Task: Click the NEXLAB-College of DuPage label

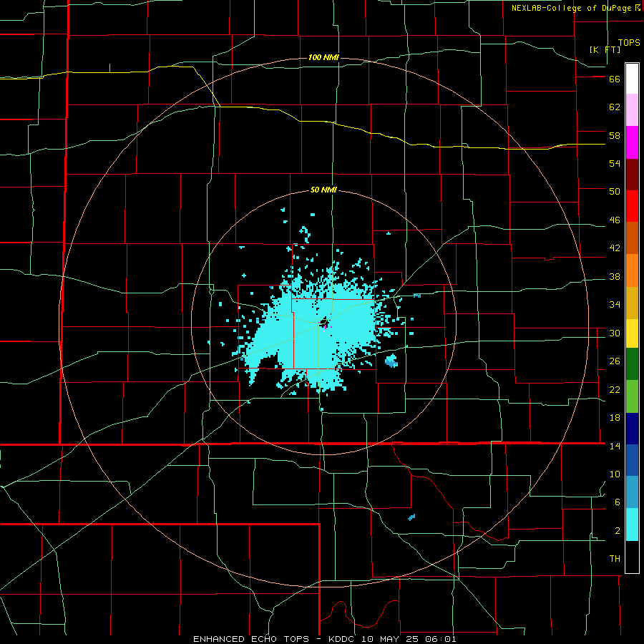Action: click(x=571, y=8)
